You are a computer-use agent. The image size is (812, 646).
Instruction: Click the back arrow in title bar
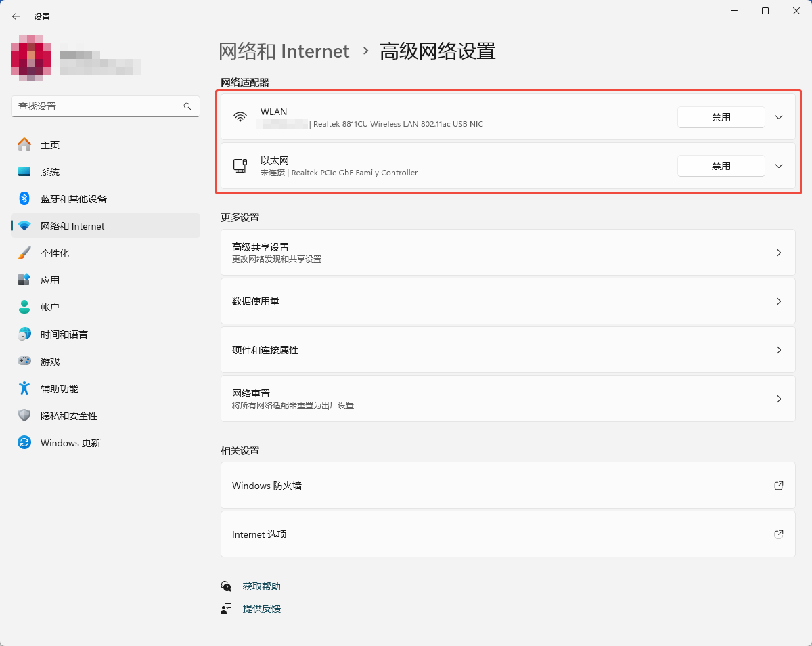pyautogui.click(x=16, y=16)
